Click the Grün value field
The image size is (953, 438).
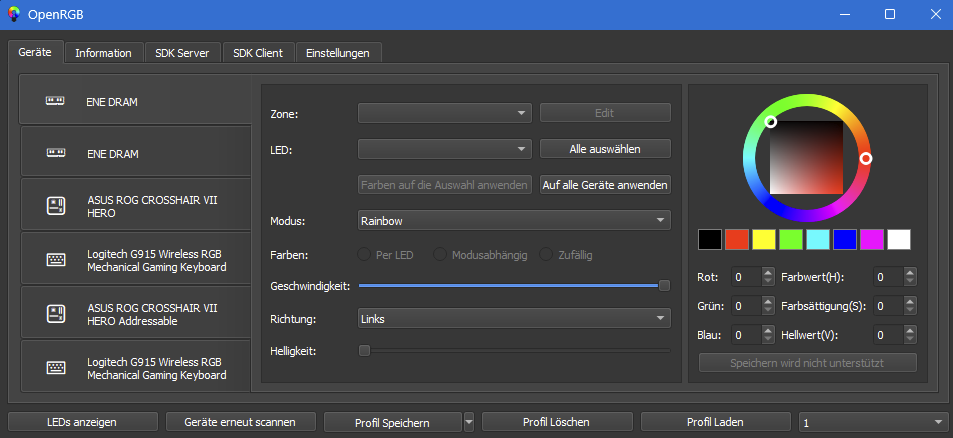point(747,306)
